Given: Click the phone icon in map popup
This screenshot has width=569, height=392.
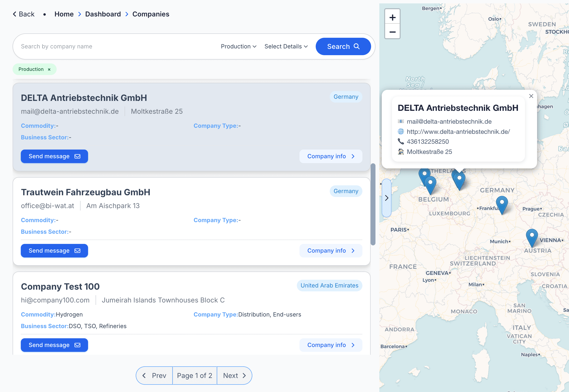Looking at the screenshot, I should coord(401,142).
